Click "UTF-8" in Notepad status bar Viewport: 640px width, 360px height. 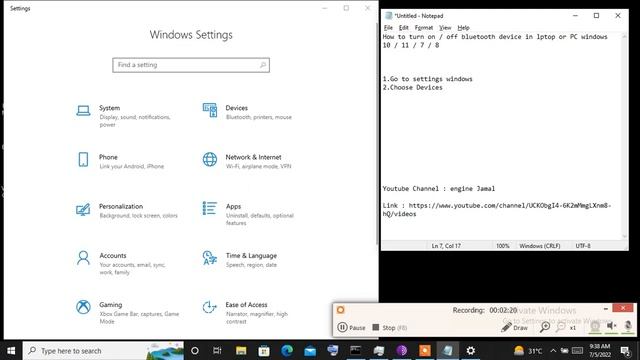tap(583, 246)
